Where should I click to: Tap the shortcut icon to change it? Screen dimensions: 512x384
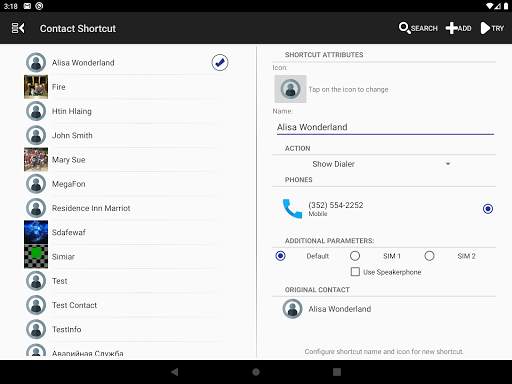click(290, 89)
